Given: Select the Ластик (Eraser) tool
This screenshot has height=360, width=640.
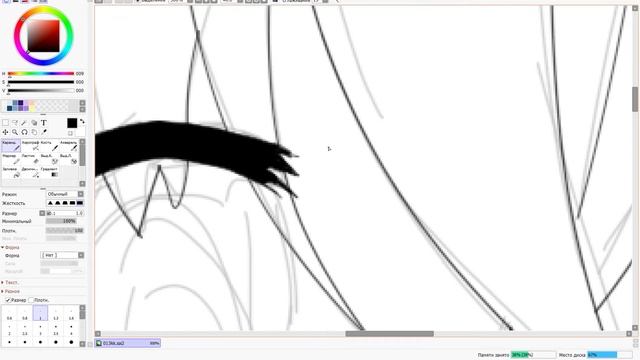Looking at the screenshot, I should (x=30, y=159).
